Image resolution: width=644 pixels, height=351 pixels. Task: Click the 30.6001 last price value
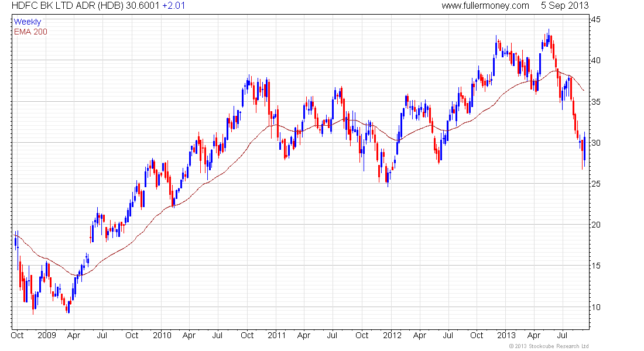coord(143,6)
